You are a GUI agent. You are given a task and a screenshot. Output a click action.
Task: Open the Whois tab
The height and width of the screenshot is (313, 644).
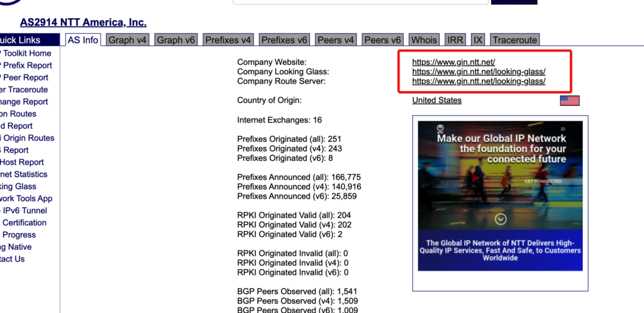pyautogui.click(x=424, y=40)
